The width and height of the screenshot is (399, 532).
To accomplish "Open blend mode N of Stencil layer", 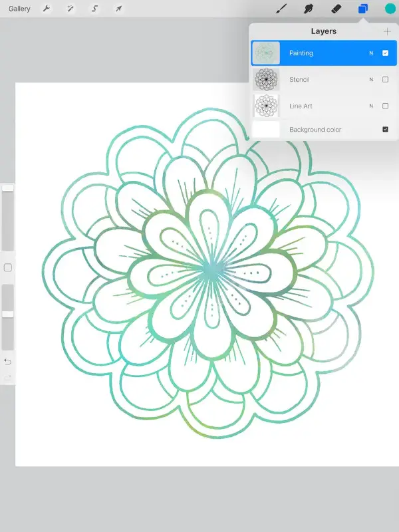I will point(371,79).
